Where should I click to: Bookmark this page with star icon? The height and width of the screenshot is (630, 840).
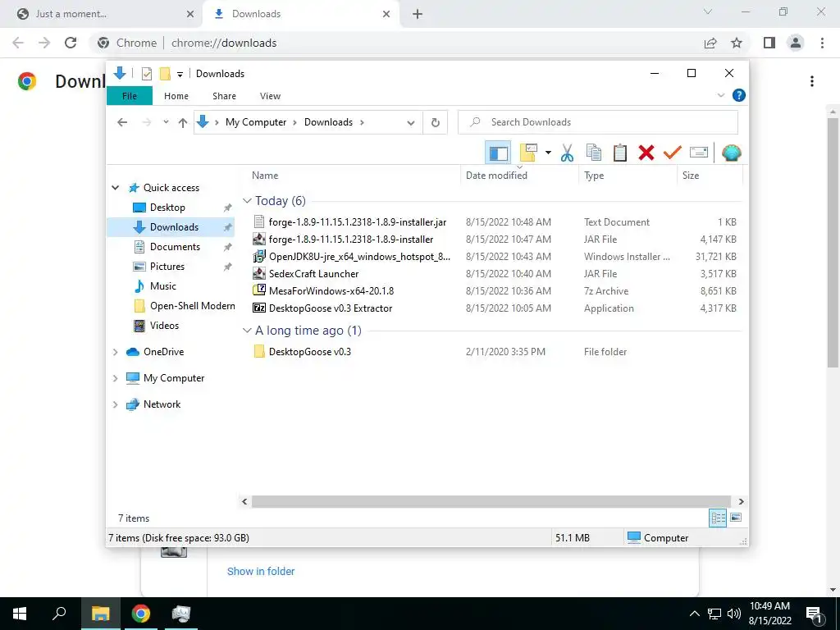coord(737,43)
